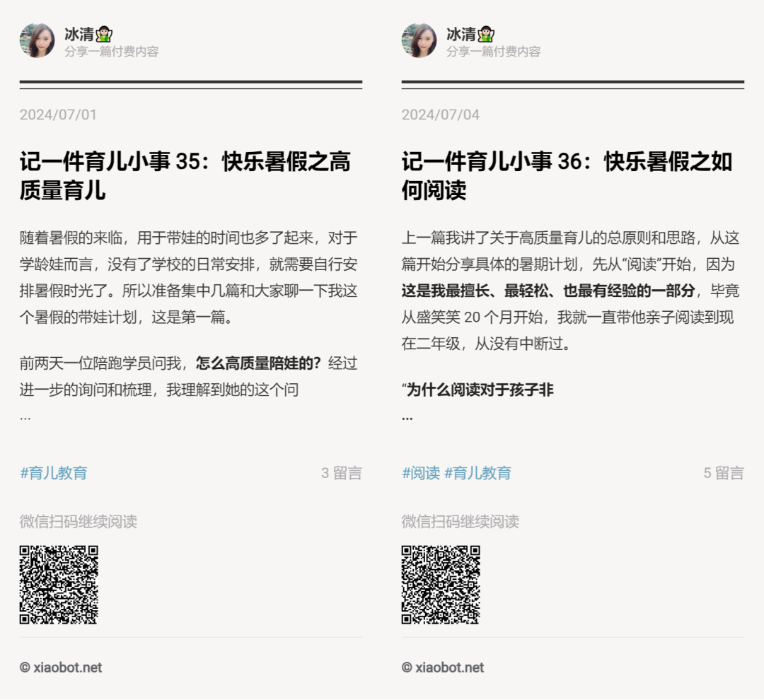The height and width of the screenshot is (700, 764).
Task: Click the QR code under article 35
Action: click(59, 585)
